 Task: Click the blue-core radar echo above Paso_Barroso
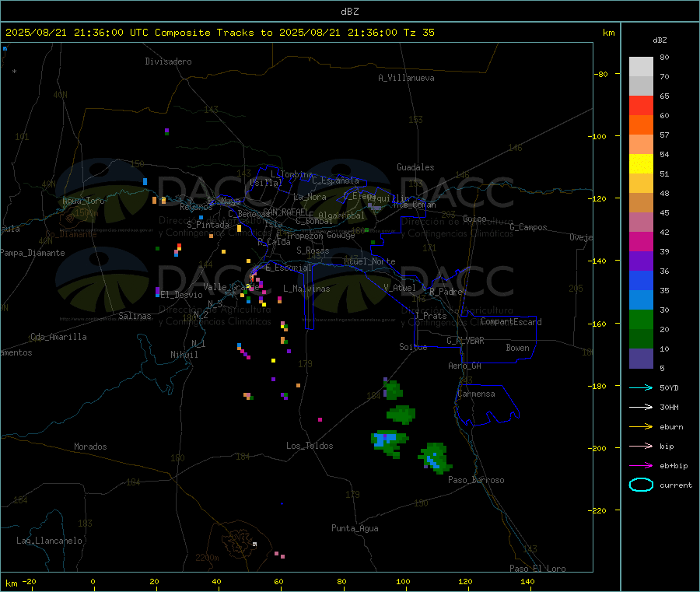(436, 457)
